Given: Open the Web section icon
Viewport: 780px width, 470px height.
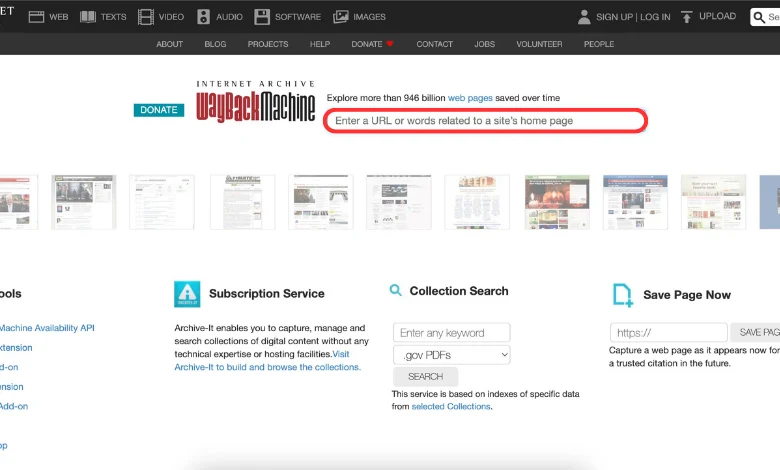Looking at the screenshot, I should coord(36,17).
